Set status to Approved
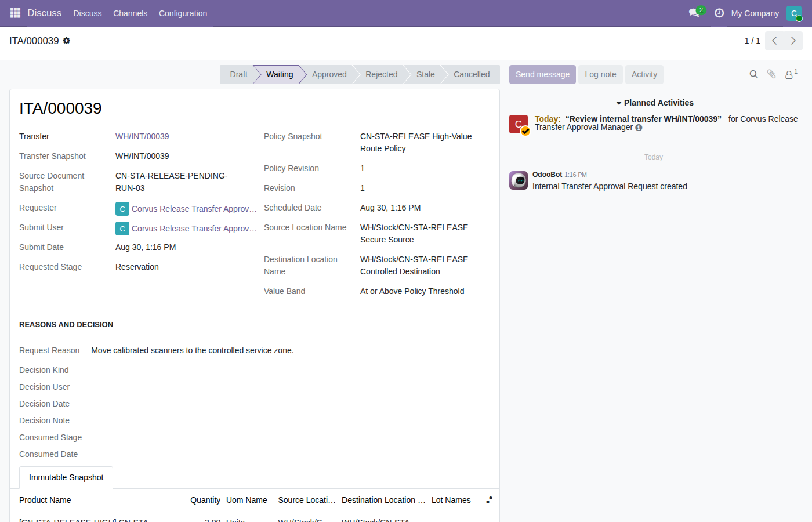 (x=329, y=74)
